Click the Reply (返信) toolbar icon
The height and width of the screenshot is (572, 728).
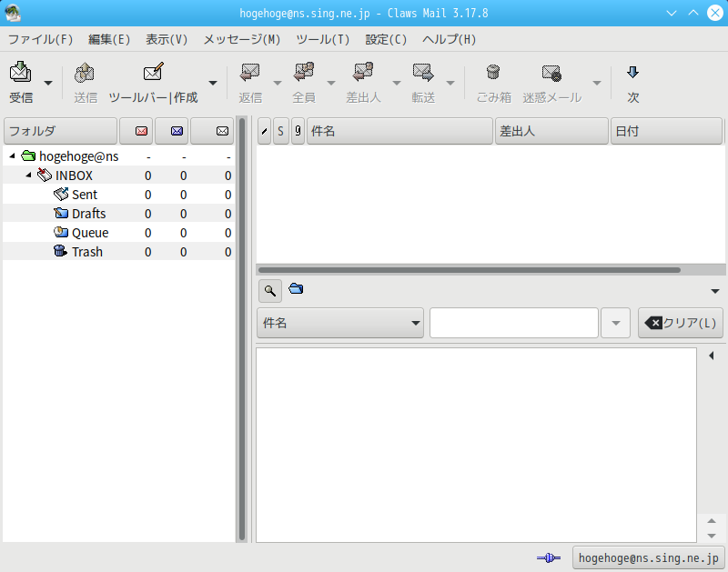[249, 73]
